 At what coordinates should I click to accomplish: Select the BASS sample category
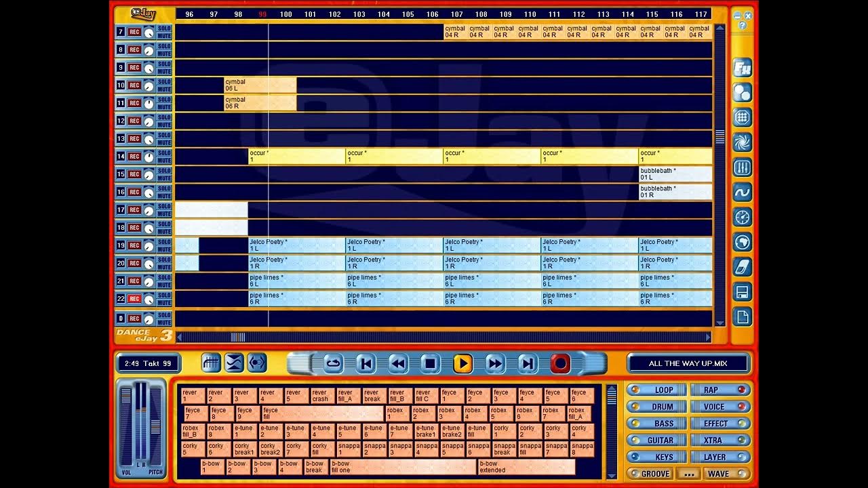656,424
